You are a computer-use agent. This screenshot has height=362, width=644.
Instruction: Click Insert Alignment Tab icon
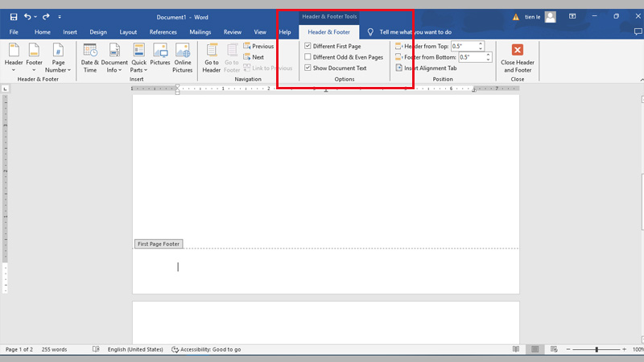coord(398,68)
